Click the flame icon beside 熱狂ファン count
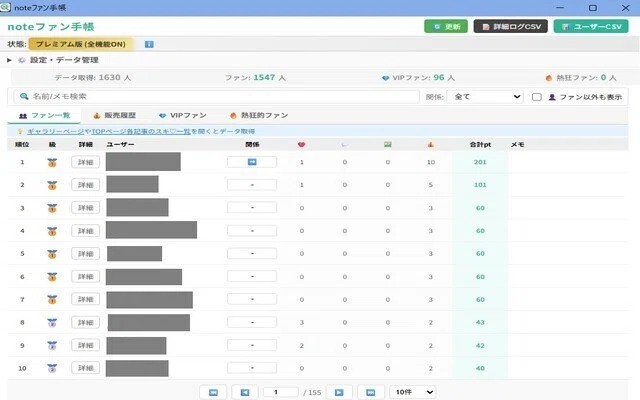 [x=549, y=78]
